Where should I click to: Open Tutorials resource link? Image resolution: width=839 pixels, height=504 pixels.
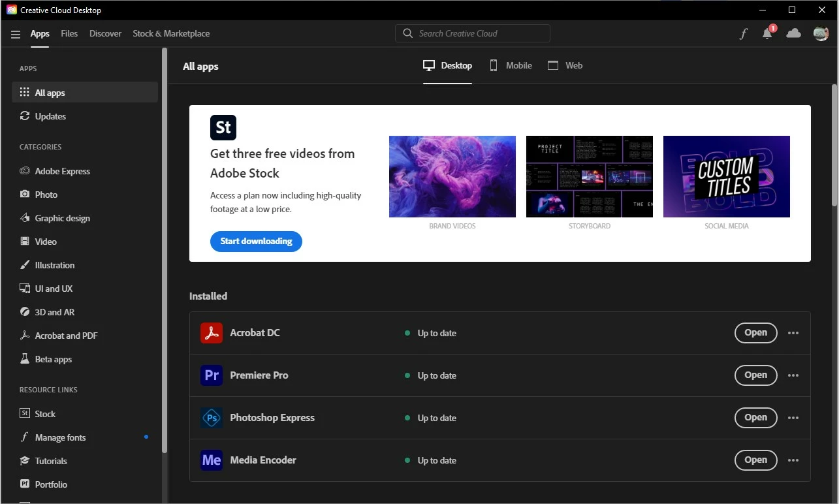(x=85, y=461)
